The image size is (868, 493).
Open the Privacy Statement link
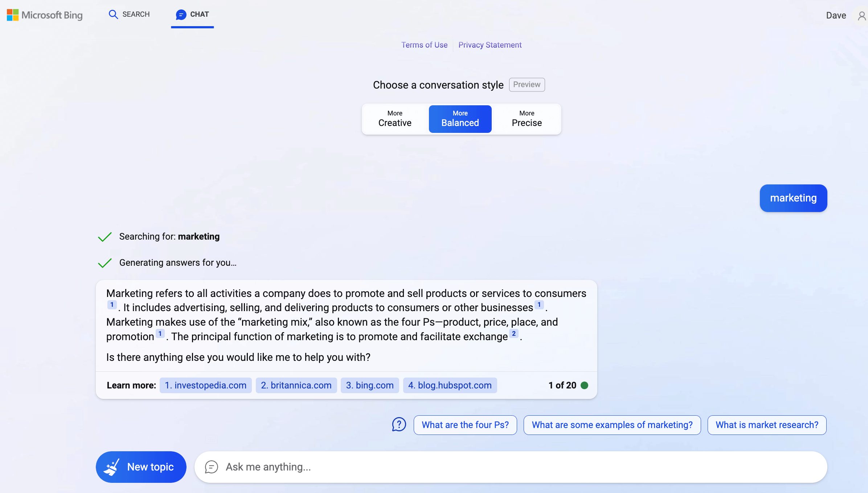tap(490, 45)
